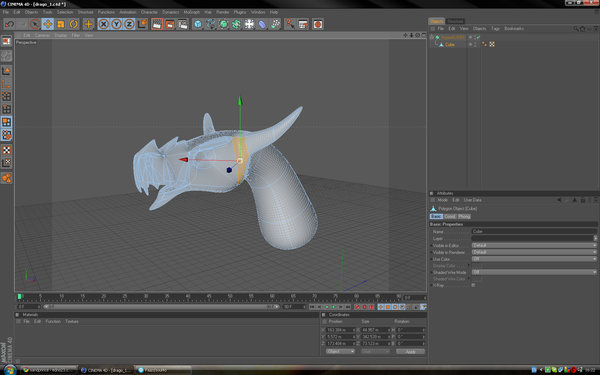Open the Use Color dropdown

pyautogui.click(x=534, y=259)
